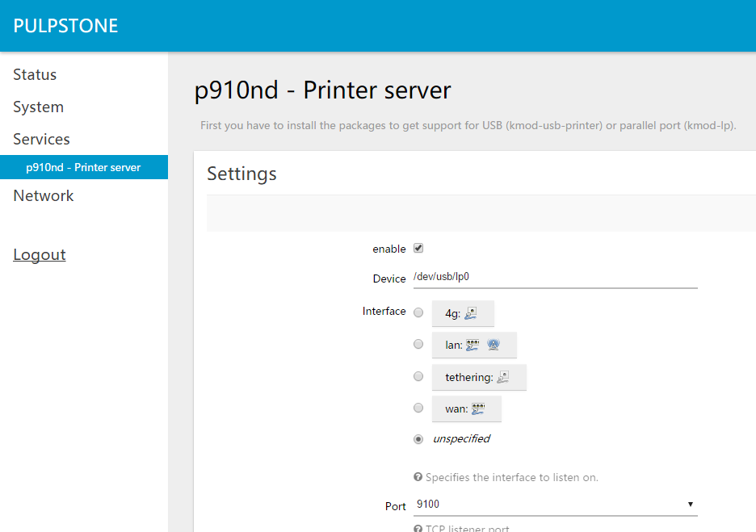Open the Port dropdown
The image size is (756, 532).
click(691, 503)
